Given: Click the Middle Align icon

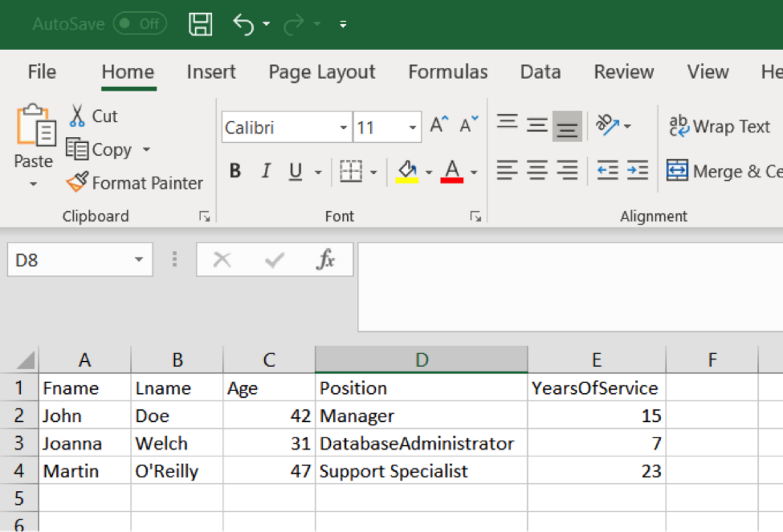Looking at the screenshot, I should [x=538, y=125].
